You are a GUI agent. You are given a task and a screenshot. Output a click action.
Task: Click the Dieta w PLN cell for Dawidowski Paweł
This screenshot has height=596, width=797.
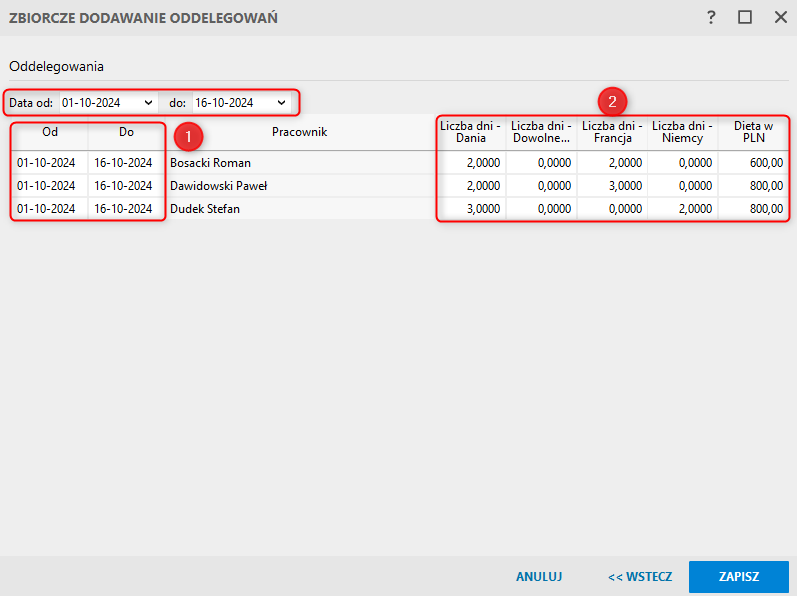pyautogui.click(x=753, y=186)
